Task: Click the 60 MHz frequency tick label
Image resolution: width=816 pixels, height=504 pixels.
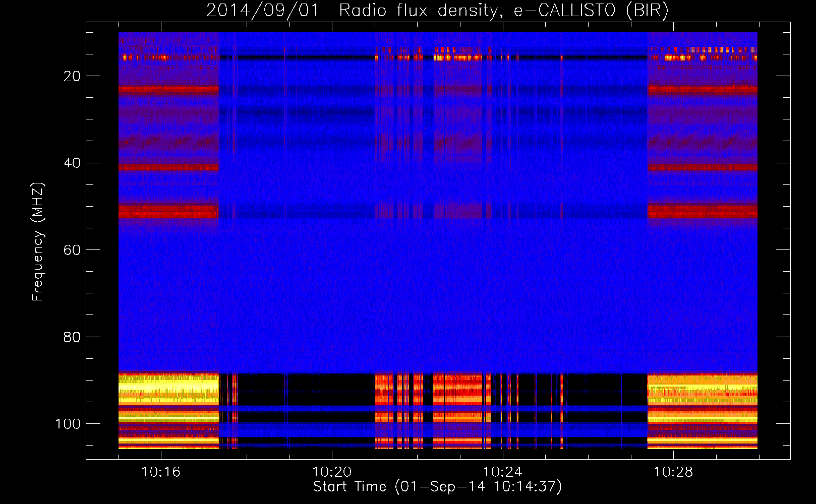Action: tap(72, 250)
